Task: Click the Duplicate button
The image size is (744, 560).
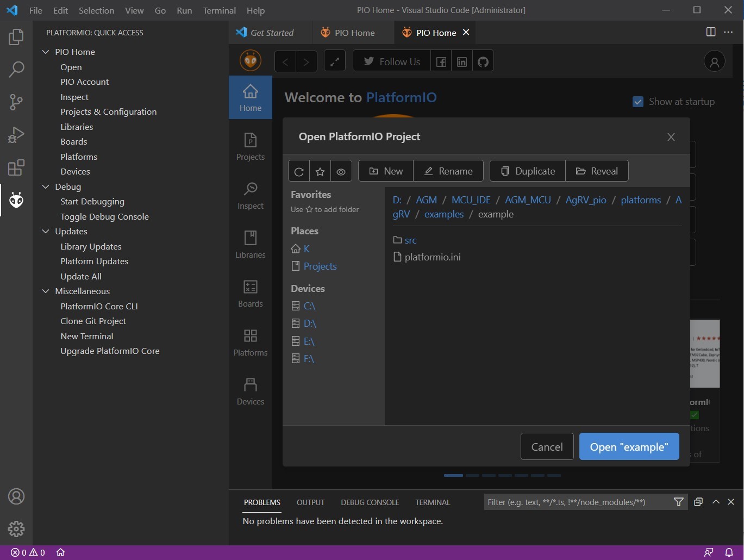Action: point(528,171)
